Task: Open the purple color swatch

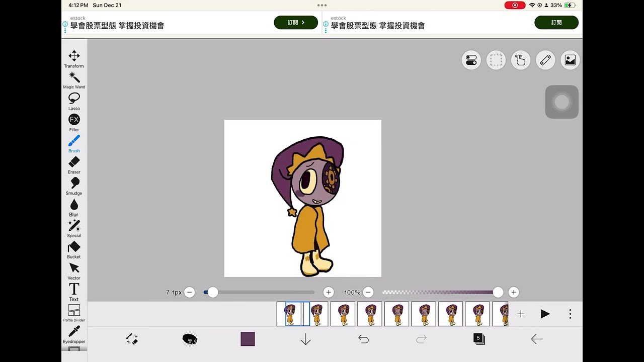Action: (x=248, y=339)
